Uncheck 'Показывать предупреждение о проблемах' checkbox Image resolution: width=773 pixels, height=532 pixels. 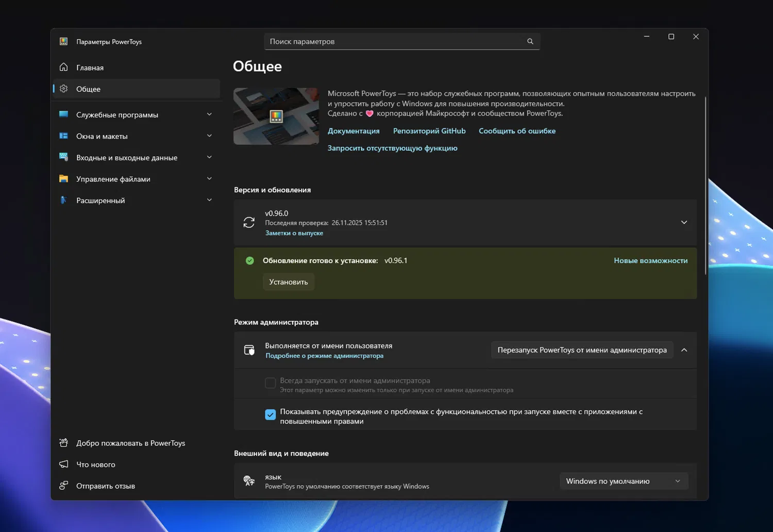(x=270, y=414)
